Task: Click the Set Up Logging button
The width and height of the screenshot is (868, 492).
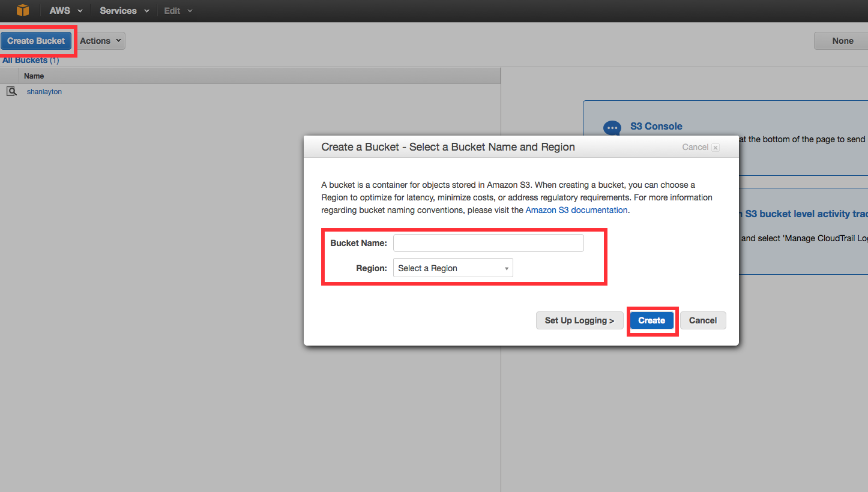Action: pos(579,320)
